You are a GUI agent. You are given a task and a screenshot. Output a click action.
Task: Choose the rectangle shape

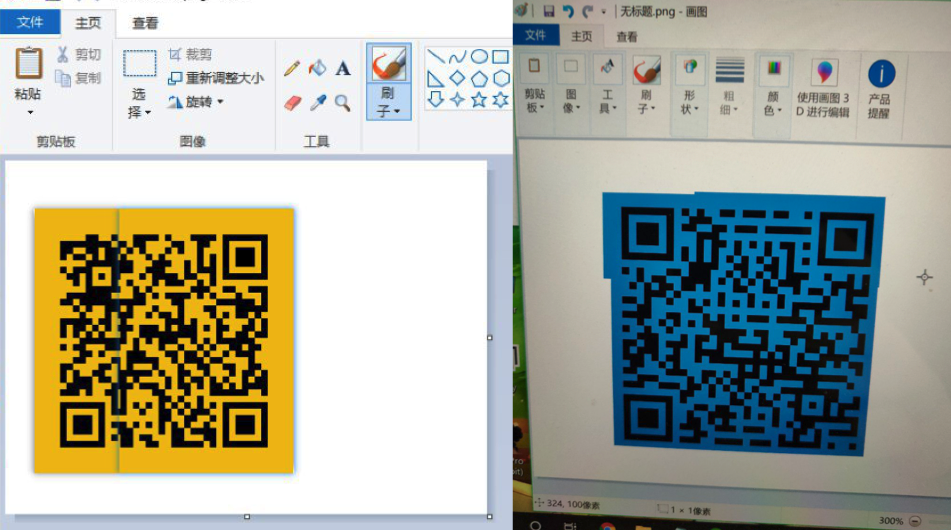point(500,57)
